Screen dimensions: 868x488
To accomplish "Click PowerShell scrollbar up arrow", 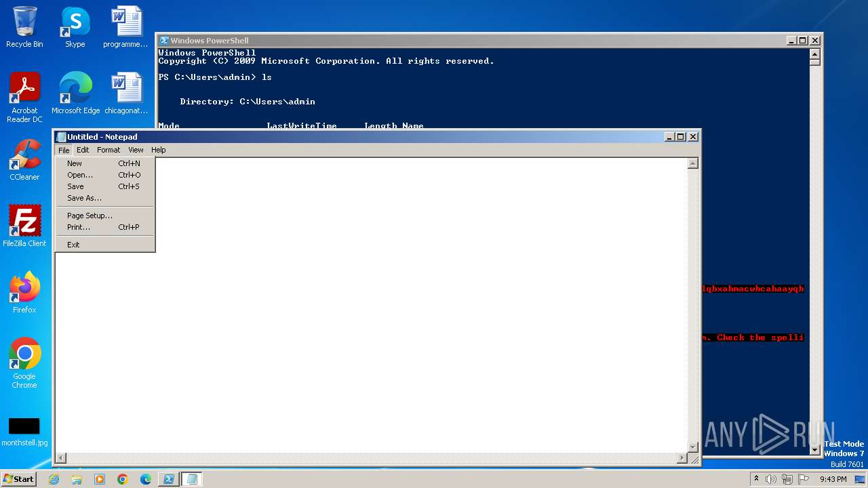I will 815,54.
